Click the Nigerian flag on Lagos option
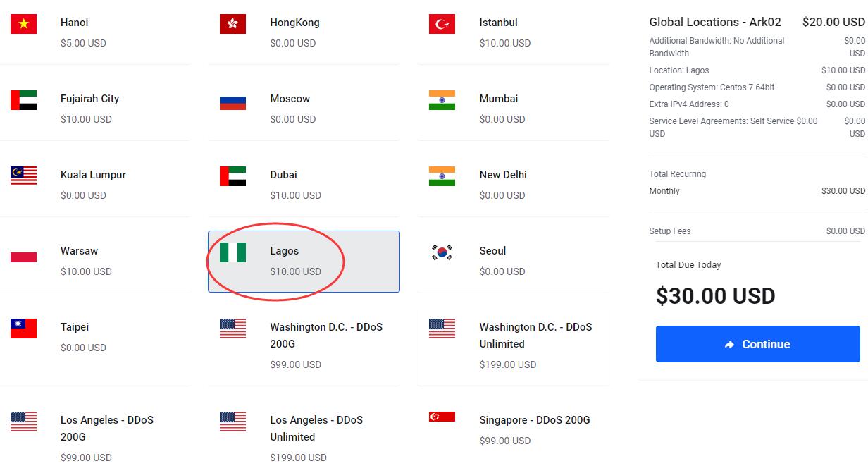The image size is (868, 466). [232, 252]
